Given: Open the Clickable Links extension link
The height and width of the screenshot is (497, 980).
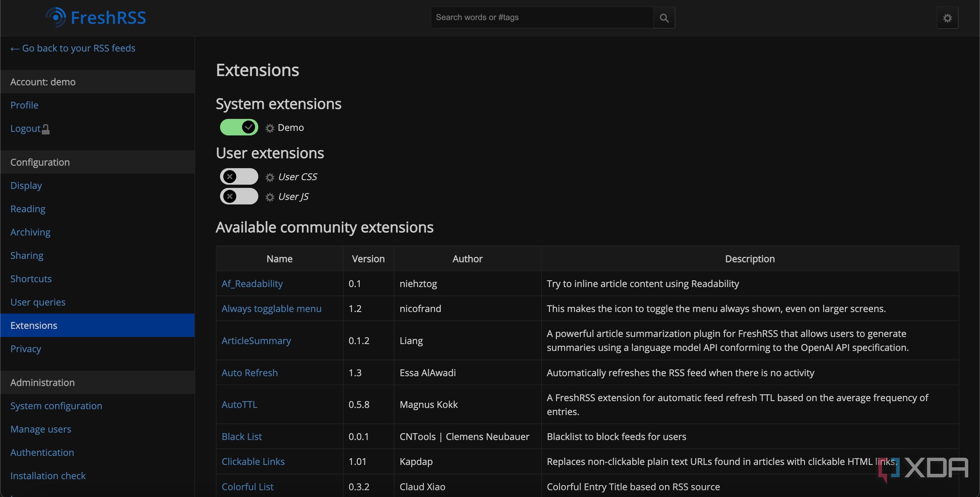Looking at the screenshot, I should 252,462.
